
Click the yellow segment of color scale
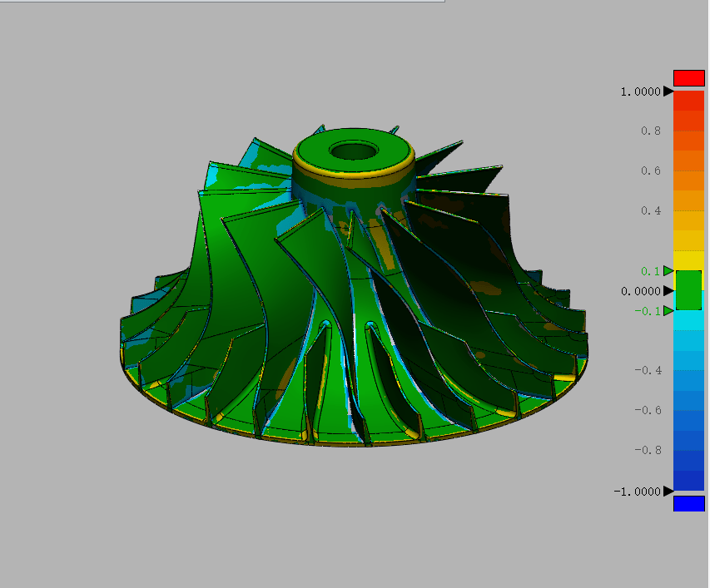(688, 259)
